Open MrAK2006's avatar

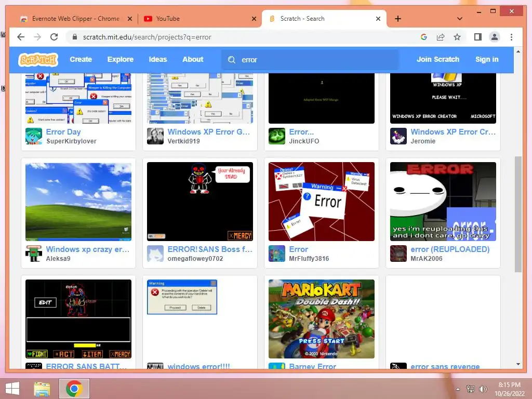(x=398, y=254)
